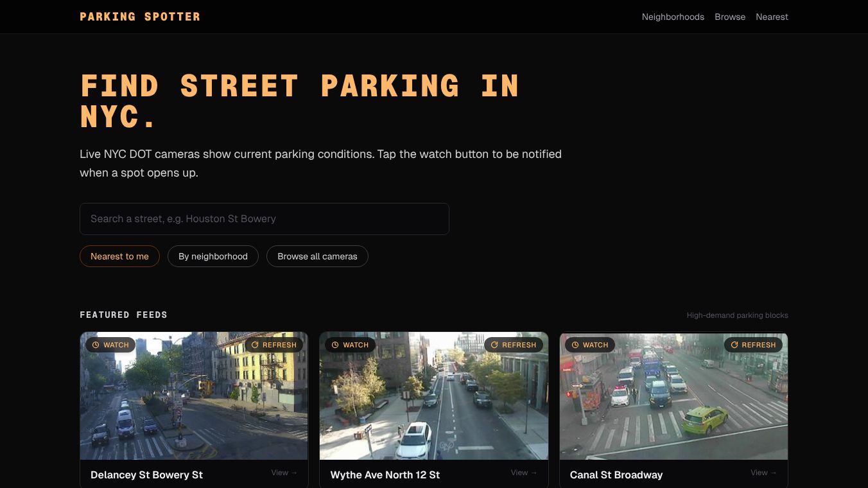Click View on Delancey St Bowery St card
The width and height of the screenshot is (868, 488).
(284, 473)
